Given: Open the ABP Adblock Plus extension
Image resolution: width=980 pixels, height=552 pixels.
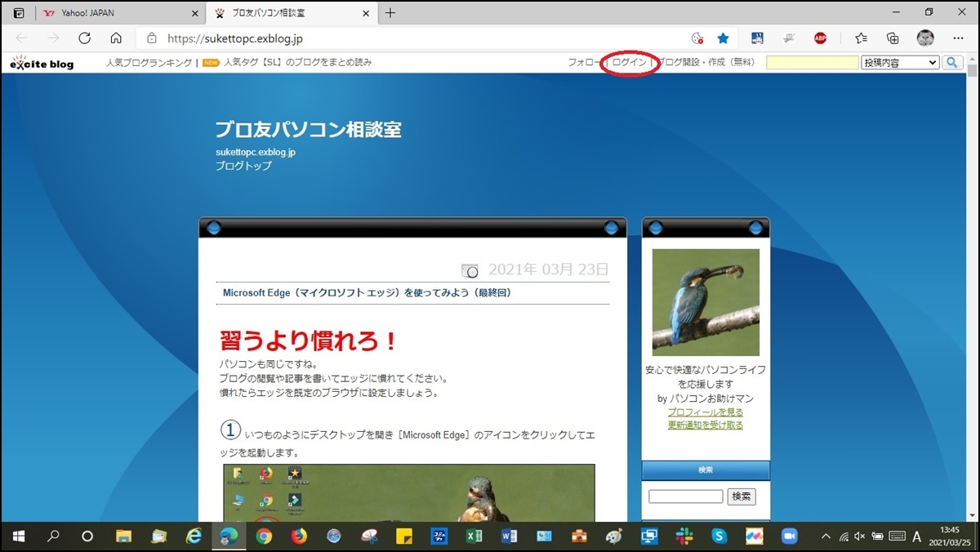Looking at the screenshot, I should (821, 38).
